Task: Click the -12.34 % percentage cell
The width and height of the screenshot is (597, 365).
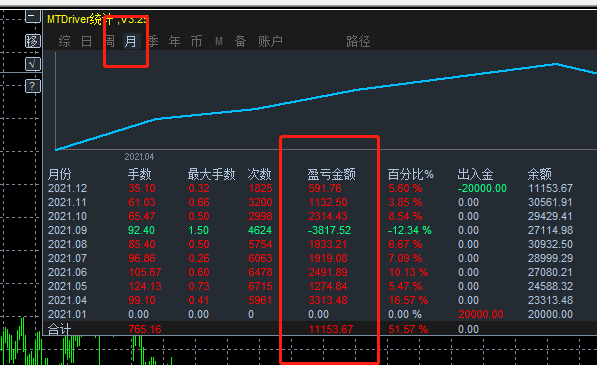Action: pyautogui.click(x=410, y=231)
